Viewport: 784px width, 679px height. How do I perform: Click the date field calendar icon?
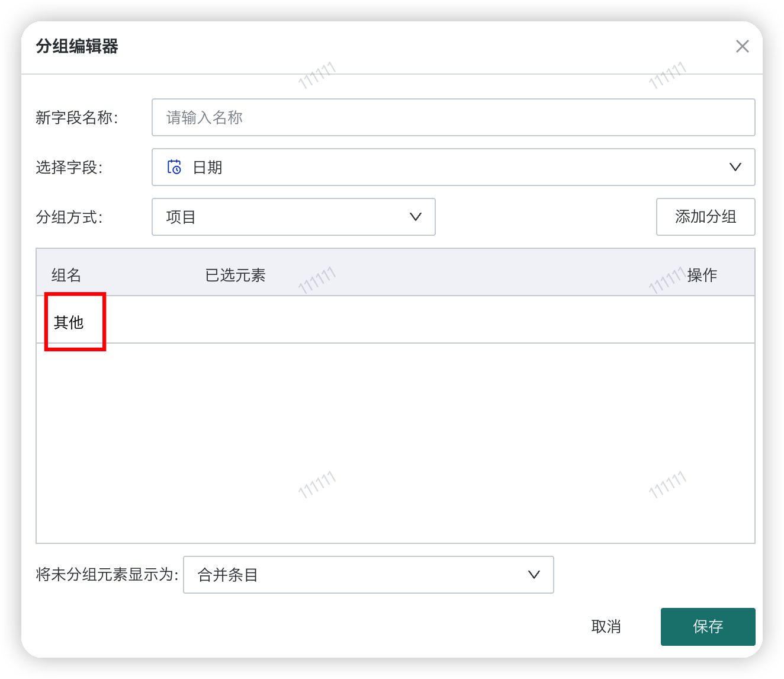pos(174,167)
